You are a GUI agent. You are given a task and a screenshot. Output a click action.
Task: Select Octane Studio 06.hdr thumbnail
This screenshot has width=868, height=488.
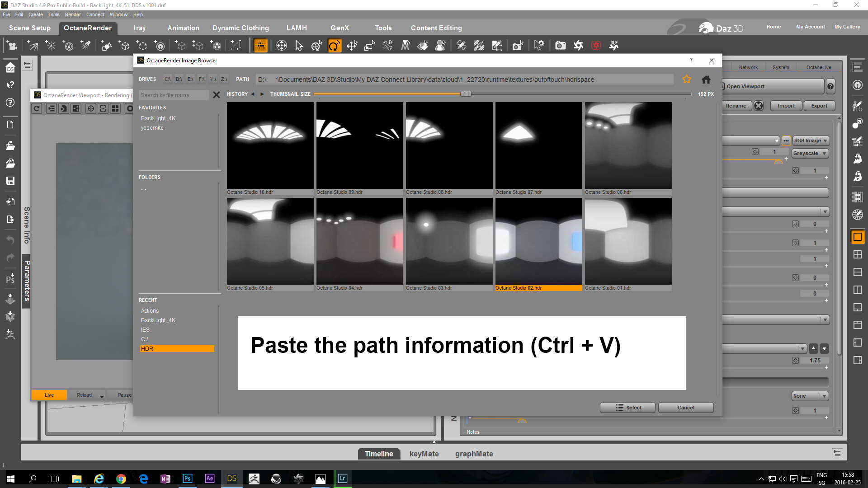pos(628,145)
